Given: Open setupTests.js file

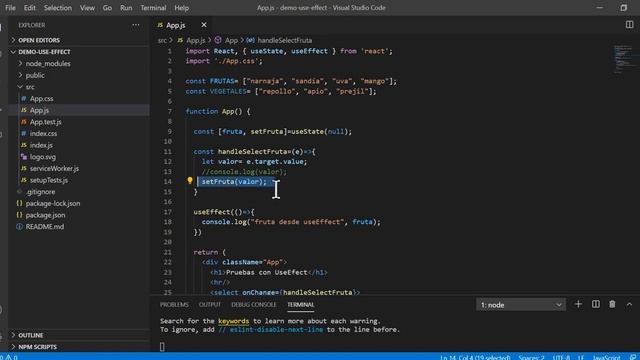Looking at the screenshot, I should (x=49, y=180).
